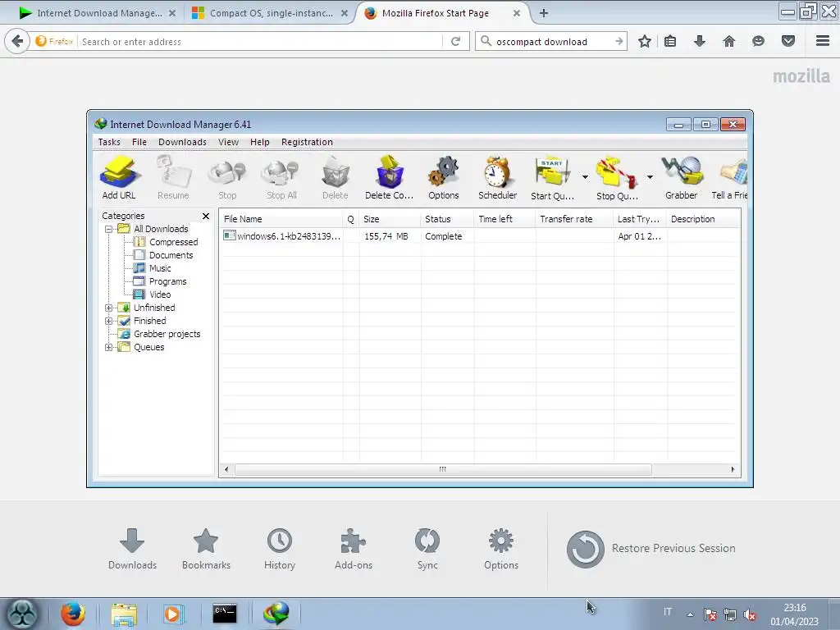Expand the Finished tree node
The image size is (840, 630).
tap(109, 322)
